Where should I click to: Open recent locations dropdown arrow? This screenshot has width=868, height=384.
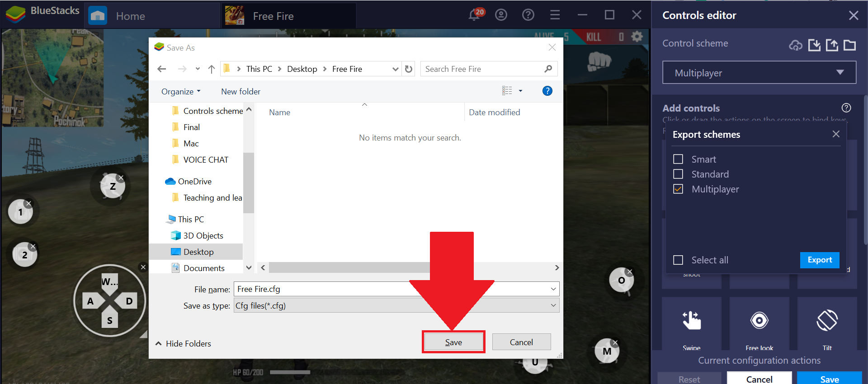pyautogui.click(x=198, y=69)
